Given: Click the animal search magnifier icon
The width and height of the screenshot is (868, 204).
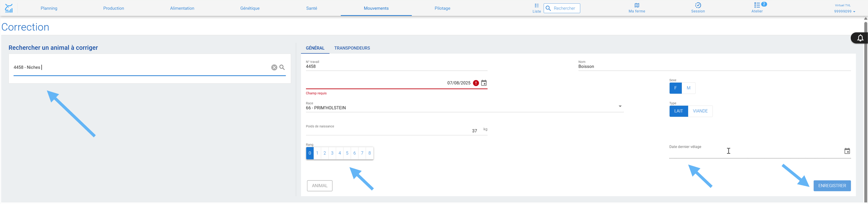Looking at the screenshot, I should pyautogui.click(x=282, y=68).
